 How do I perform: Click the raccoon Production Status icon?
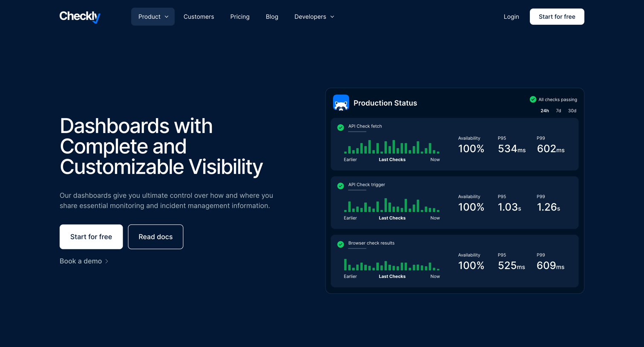(x=341, y=103)
